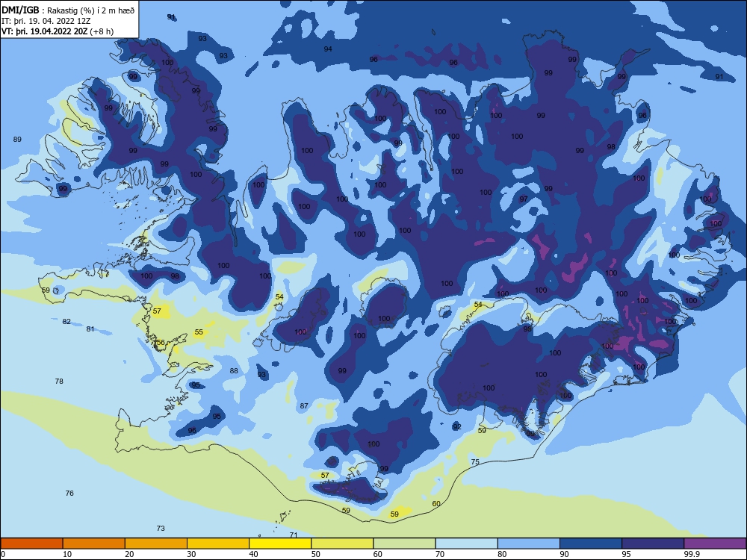This screenshot has height=560, width=747.
Task: Click the humidity value 82 over the sea
Action: [66, 321]
